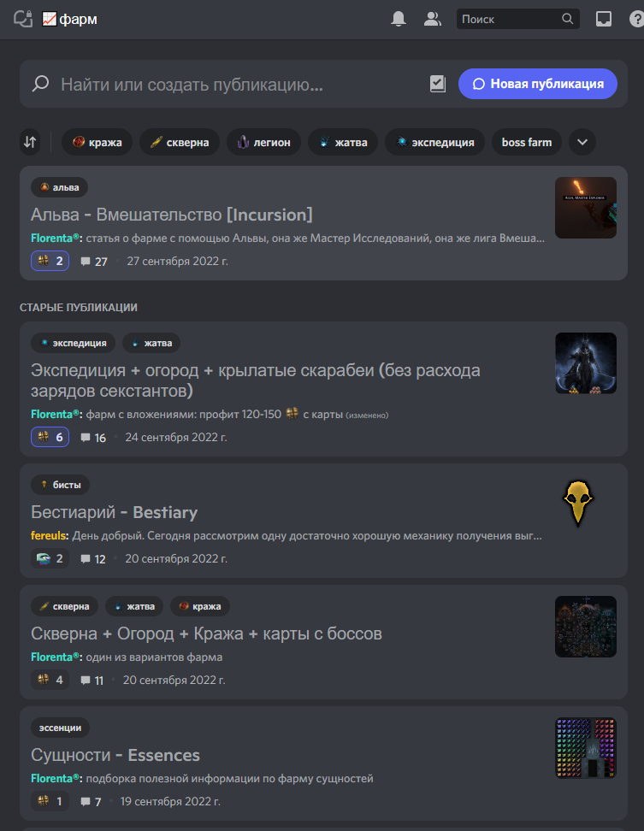Click the help question mark icon
This screenshot has height=831, width=644.
tap(636, 19)
